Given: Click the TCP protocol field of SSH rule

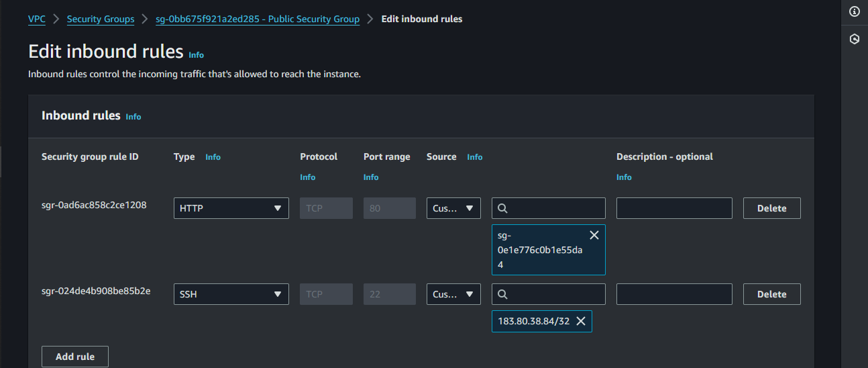Looking at the screenshot, I should [x=326, y=294].
